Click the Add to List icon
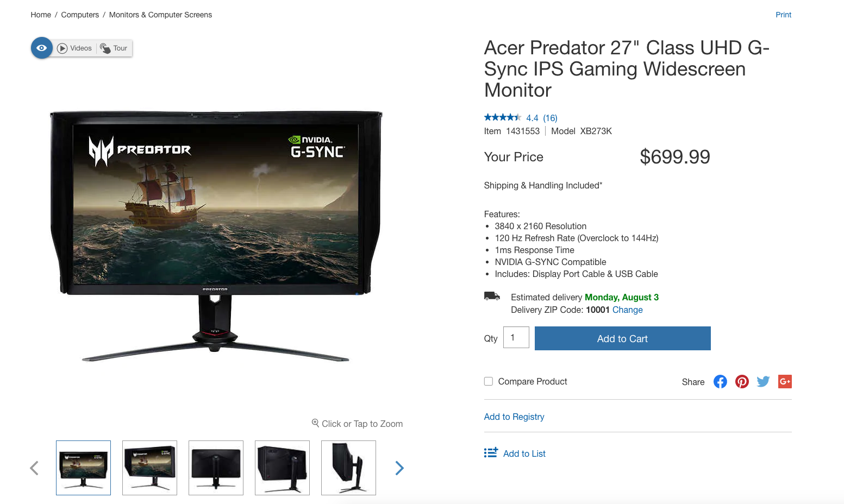The image size is (844, 504). [x=491, y=453]
